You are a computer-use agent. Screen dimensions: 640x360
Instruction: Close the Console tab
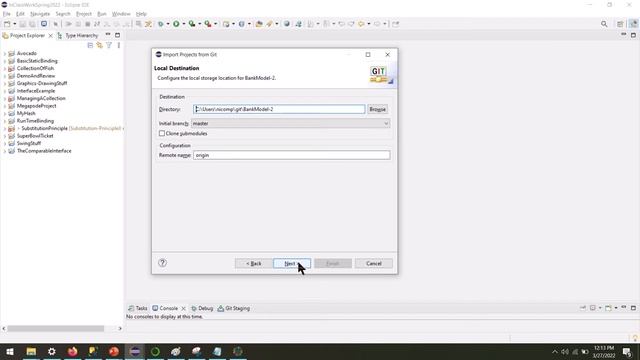184,309
